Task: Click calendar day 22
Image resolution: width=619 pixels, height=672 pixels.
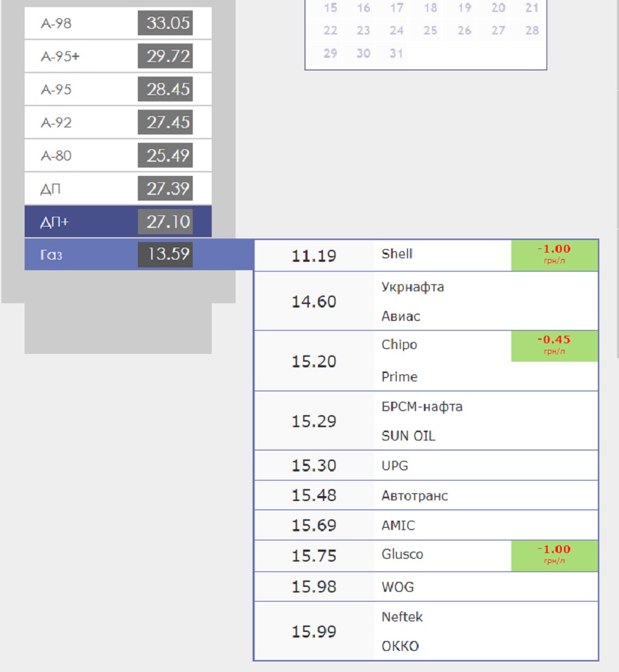Action: coord(331,30)
